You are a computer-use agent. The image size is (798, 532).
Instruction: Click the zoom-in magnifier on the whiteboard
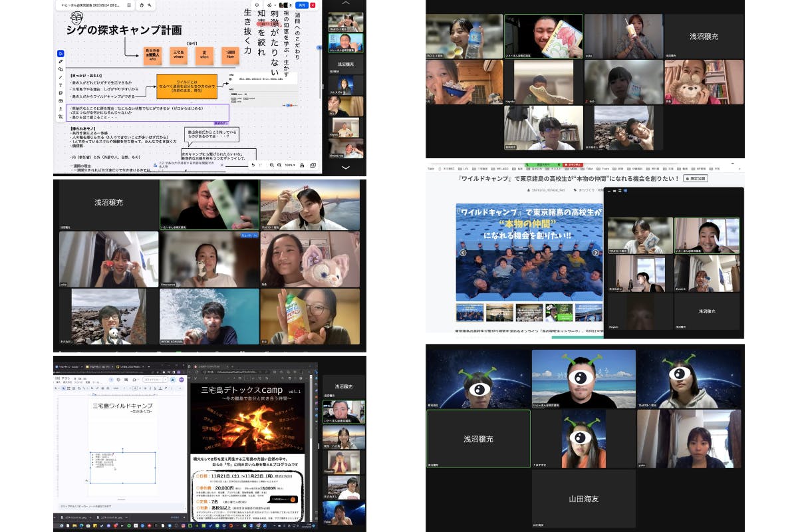tap(278, 165)
